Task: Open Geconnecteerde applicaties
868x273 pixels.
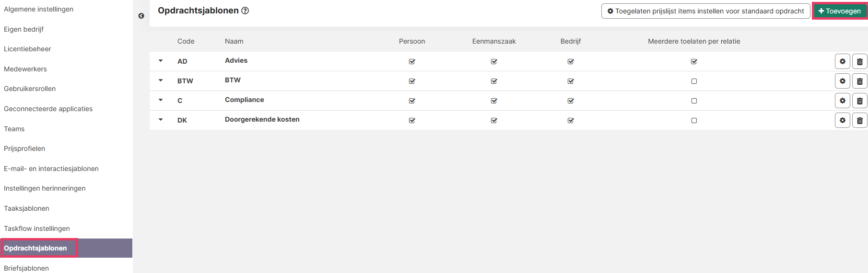Action: 48,109
